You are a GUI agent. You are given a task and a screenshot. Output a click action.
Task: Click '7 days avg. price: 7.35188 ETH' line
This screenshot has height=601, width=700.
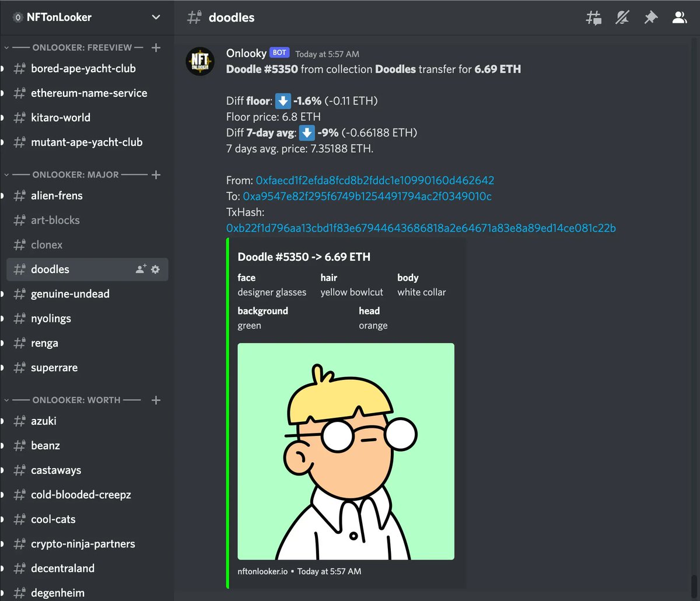click(300, 149)
